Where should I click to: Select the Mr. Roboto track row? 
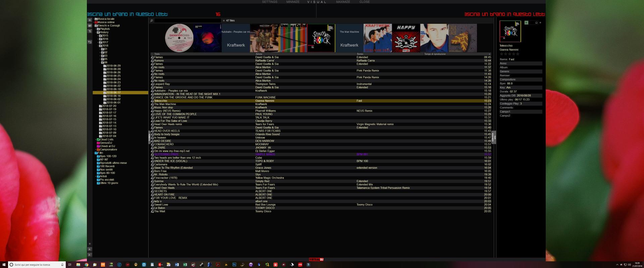coord(321,175)
